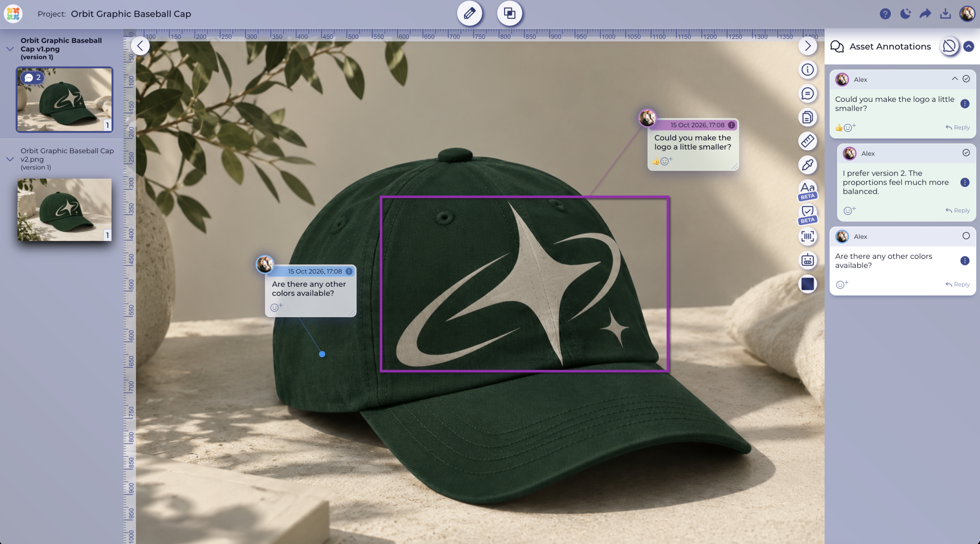Select the Baseball Cap v2.png thumbnail

pyautogui.click(x=64, y=209)
